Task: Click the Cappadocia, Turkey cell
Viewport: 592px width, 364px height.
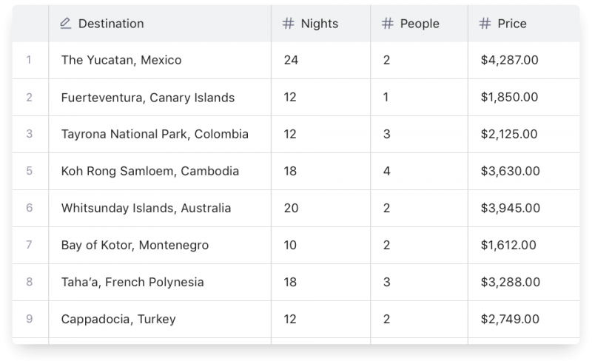Action: click(x=119, y=319)
